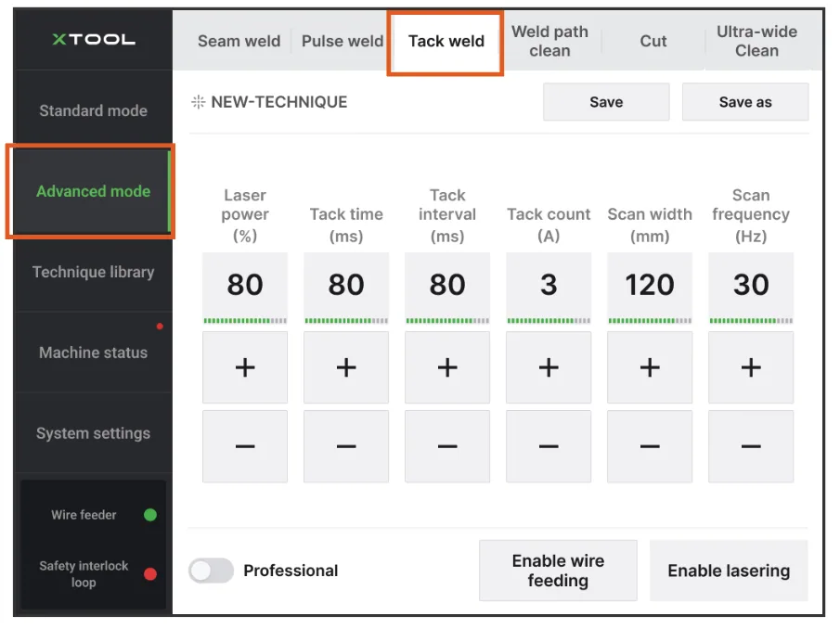Click the Scan width (mm) label
The image size is (840, 629).
click(650, 225)
